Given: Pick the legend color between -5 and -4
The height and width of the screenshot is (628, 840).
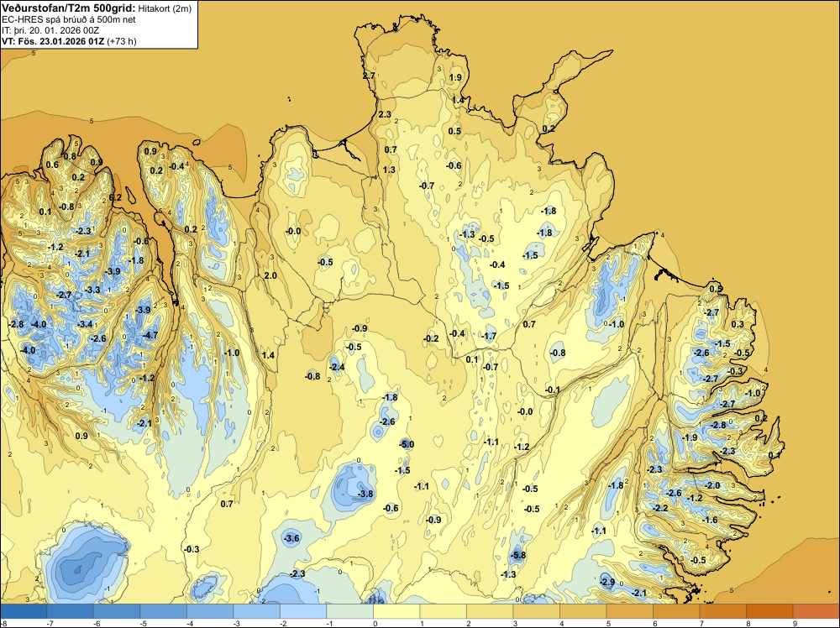Looking at the screenshot, I should tap(164, 611).
